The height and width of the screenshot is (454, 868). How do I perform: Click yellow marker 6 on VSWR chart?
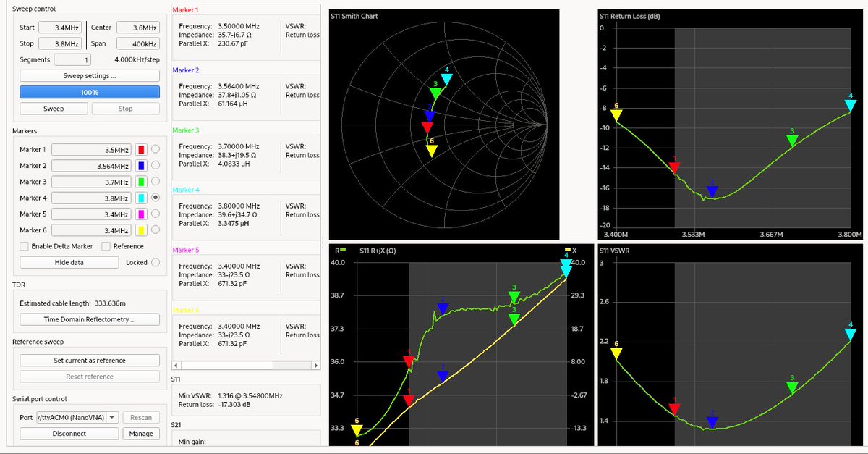coord(616,353)
